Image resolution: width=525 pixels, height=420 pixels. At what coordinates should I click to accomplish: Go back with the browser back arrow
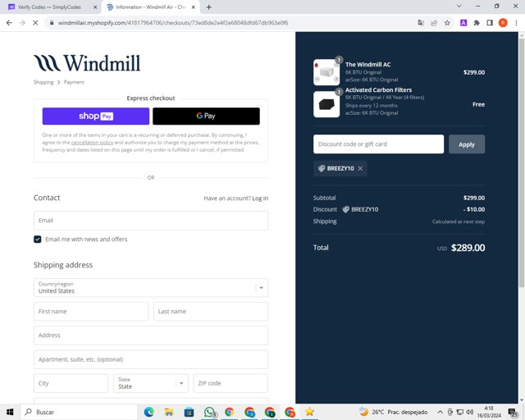coord(9,23)
